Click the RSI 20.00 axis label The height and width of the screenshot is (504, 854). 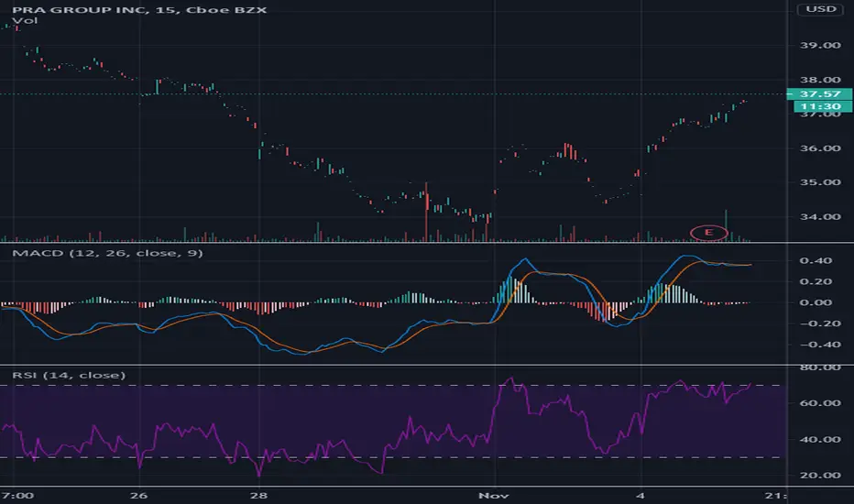tap(820, 475)
